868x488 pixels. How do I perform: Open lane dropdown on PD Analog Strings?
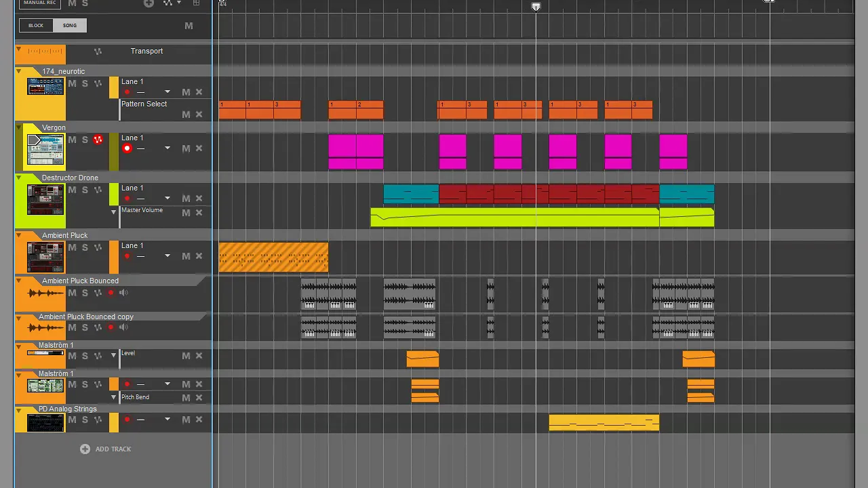pyautogui.click(x=167, y=420)
